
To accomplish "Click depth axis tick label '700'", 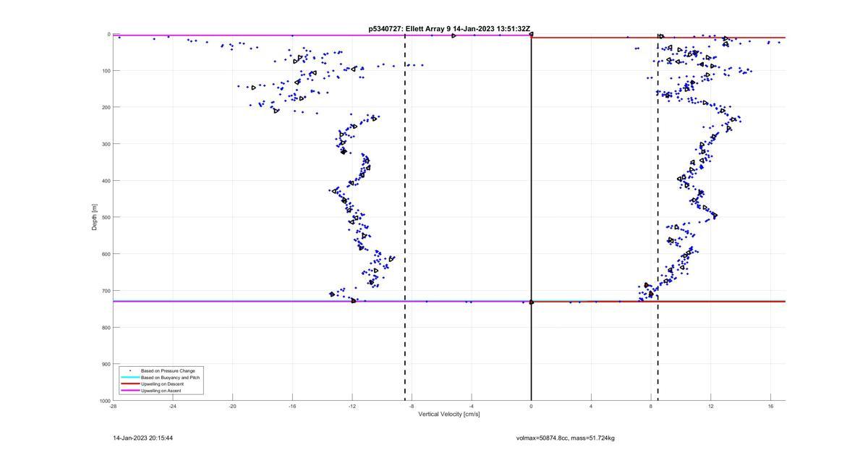I will (106, 291).
